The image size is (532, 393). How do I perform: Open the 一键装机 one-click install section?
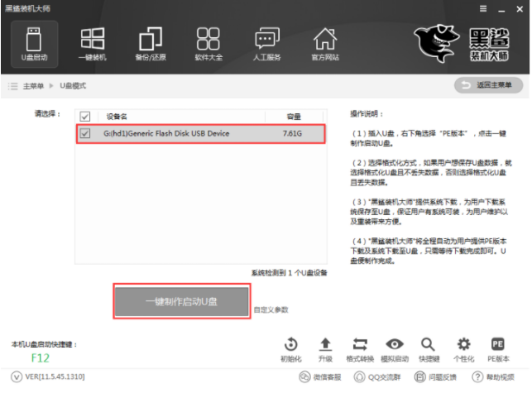92,44
